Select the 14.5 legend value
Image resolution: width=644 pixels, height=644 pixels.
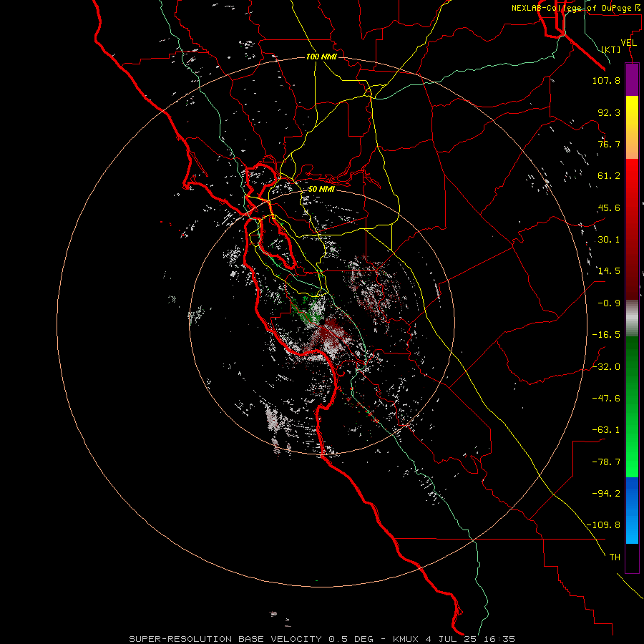609,271
